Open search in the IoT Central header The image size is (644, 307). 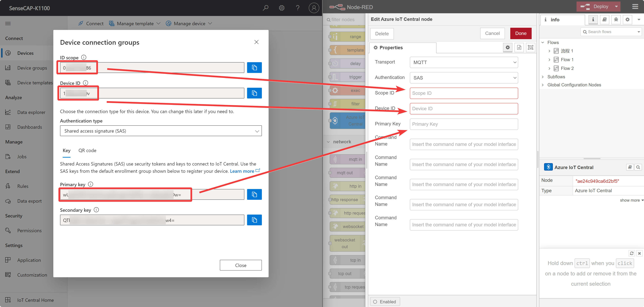tap(266, 8)
